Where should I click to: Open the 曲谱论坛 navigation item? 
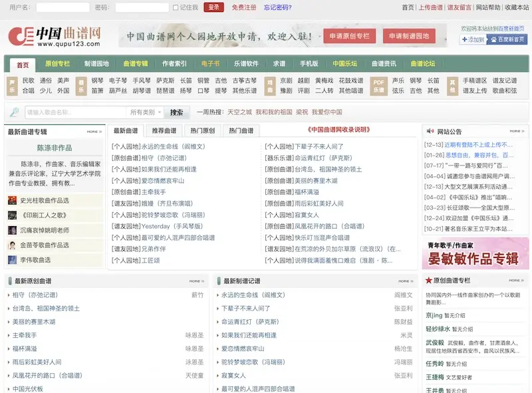coord(423,63)
